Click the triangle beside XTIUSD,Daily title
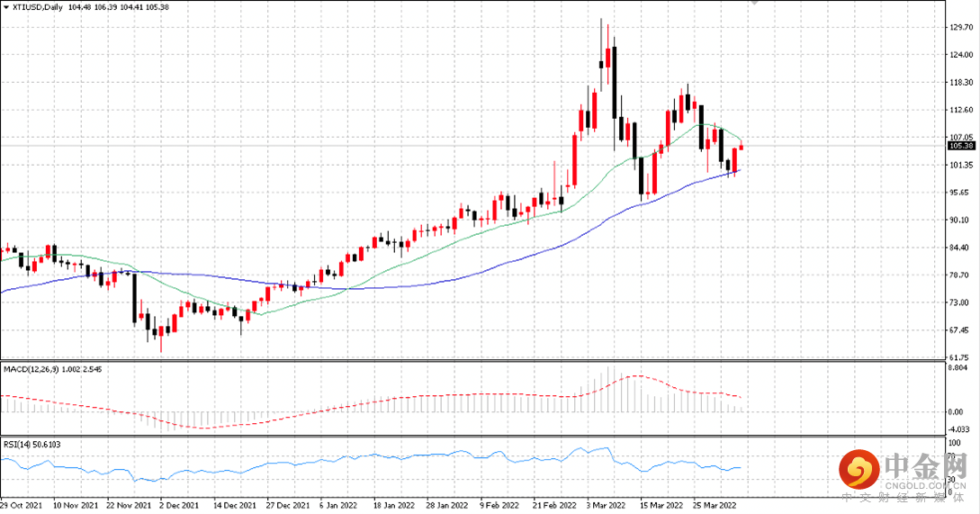980x514 pixels. tap(6, 7)
